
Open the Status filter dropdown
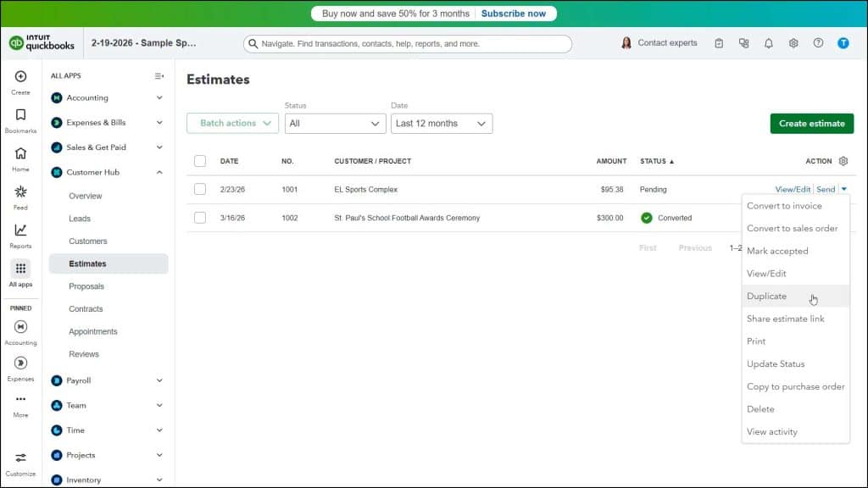coord(335,123)
